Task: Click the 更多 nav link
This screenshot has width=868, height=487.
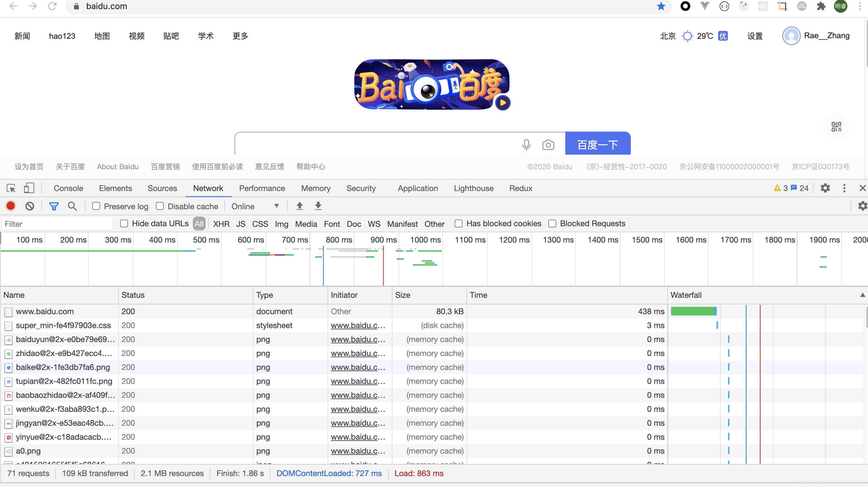Action: [x=240, y=36]
